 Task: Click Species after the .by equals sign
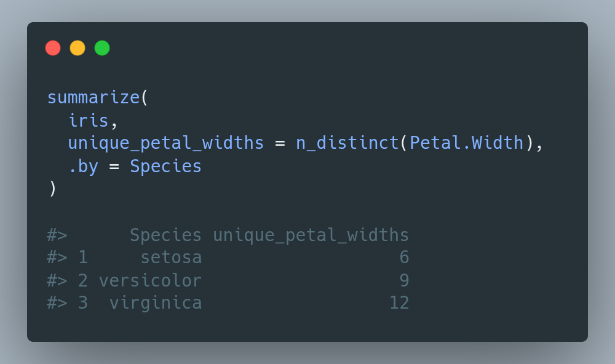click(x=165, y=166)
